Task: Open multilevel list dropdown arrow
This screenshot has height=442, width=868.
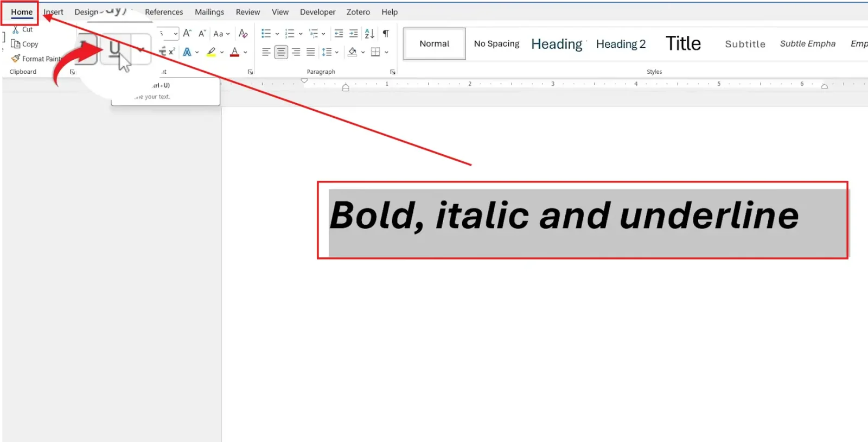Action: pos(324,34)
